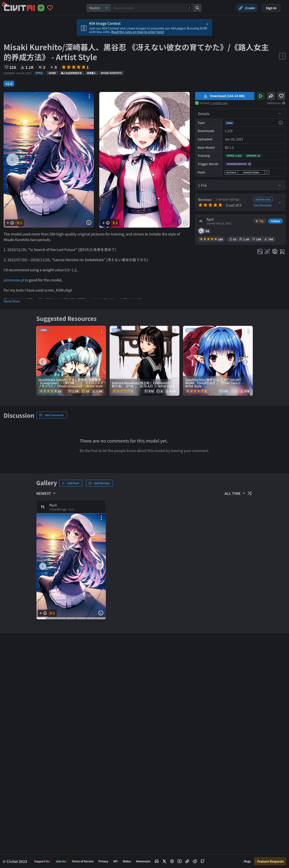Click the Sign In button
Screen dimensions: 289x868
tap(271, 8)
